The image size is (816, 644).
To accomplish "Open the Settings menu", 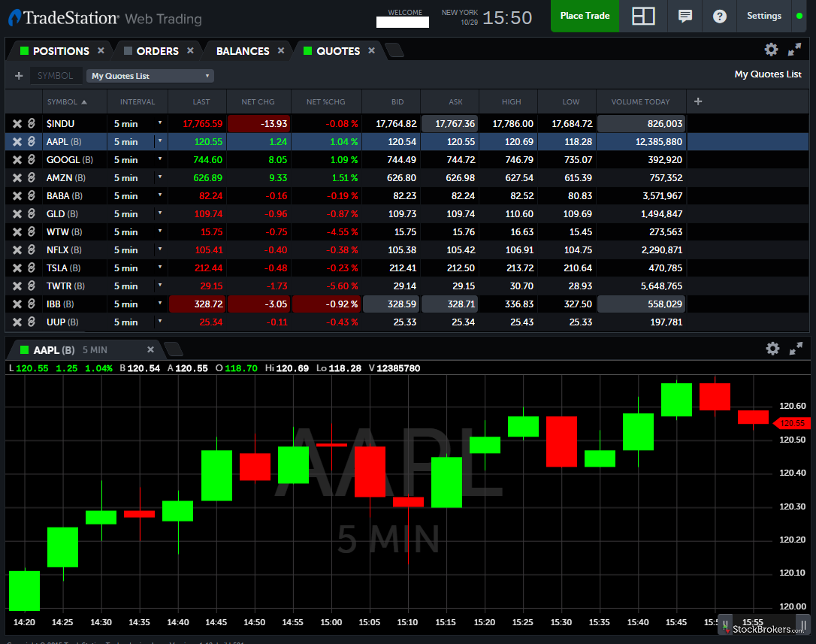I will click(x=764, y=16).
